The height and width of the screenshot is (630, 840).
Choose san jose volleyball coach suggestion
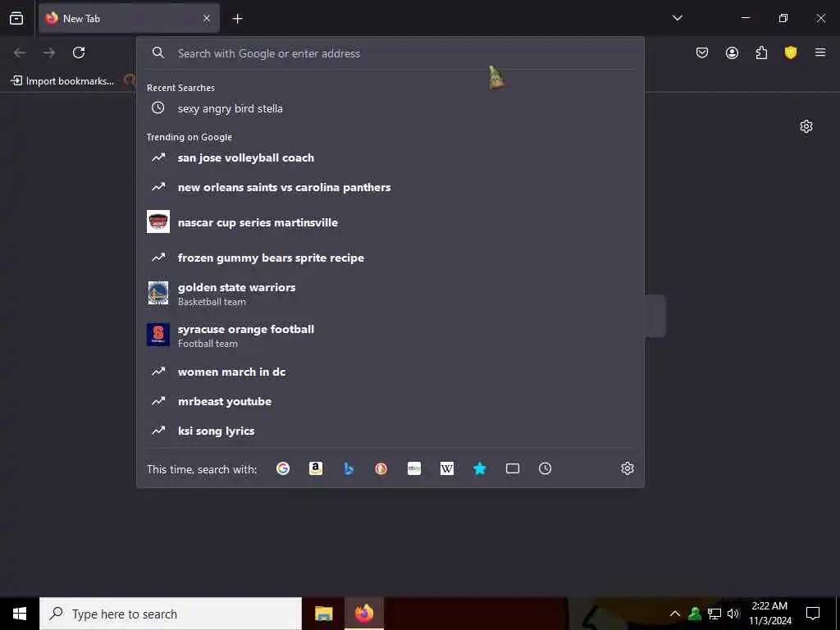390,157
